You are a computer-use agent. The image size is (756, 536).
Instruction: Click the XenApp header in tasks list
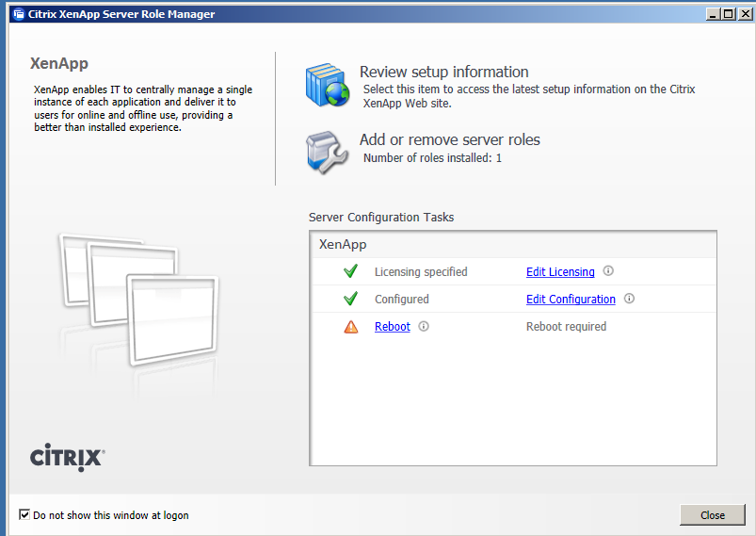coord(343,244)
